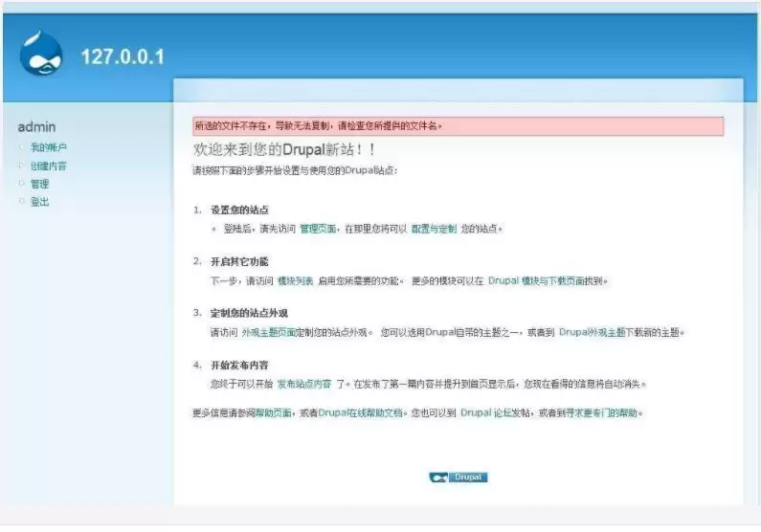
Task: Click the Powered by Drupal badge
Action: tap(459, 477)
